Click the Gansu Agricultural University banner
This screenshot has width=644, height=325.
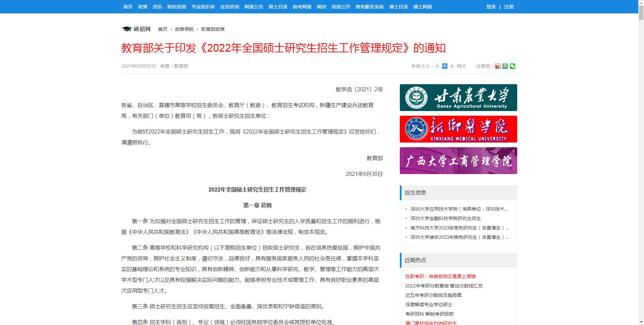458,98
